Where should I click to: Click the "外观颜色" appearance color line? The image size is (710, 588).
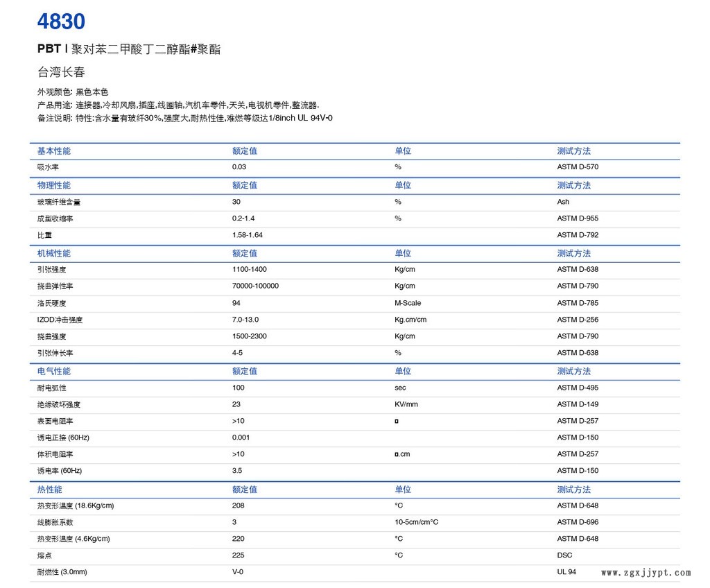click(x=73, y=92)
